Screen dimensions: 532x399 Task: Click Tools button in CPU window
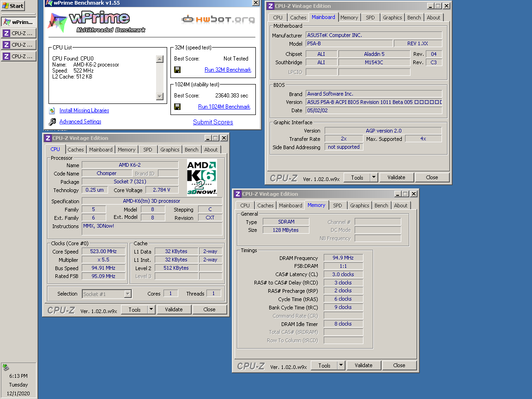[134, 309]
